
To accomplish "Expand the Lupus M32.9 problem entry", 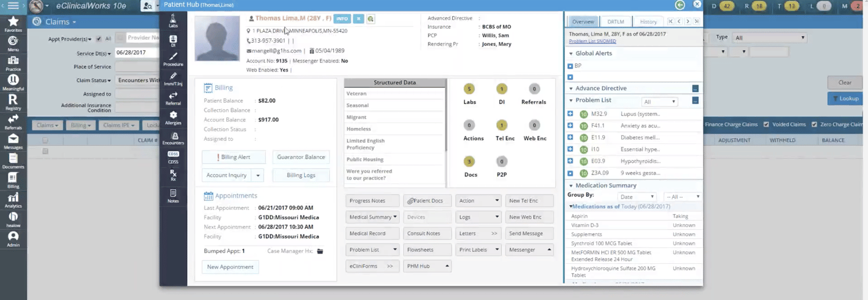I will tap(570, 114).
